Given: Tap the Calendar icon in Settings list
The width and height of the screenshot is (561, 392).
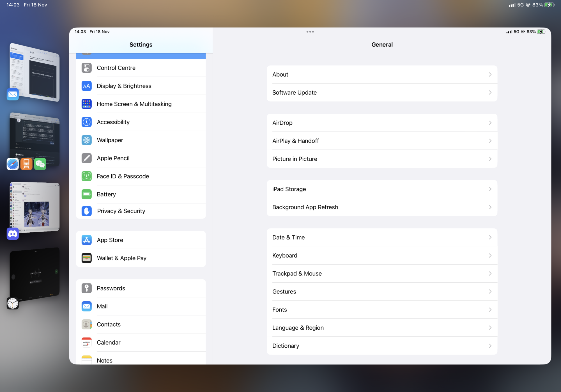Looking at the screenshot, I should tap(86, 342).
